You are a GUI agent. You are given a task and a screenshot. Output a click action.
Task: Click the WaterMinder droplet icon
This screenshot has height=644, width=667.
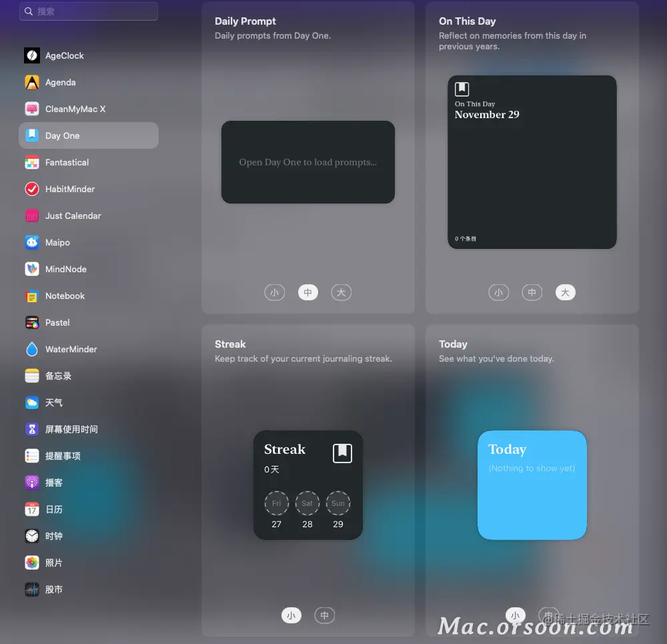(x=32, y=349)
